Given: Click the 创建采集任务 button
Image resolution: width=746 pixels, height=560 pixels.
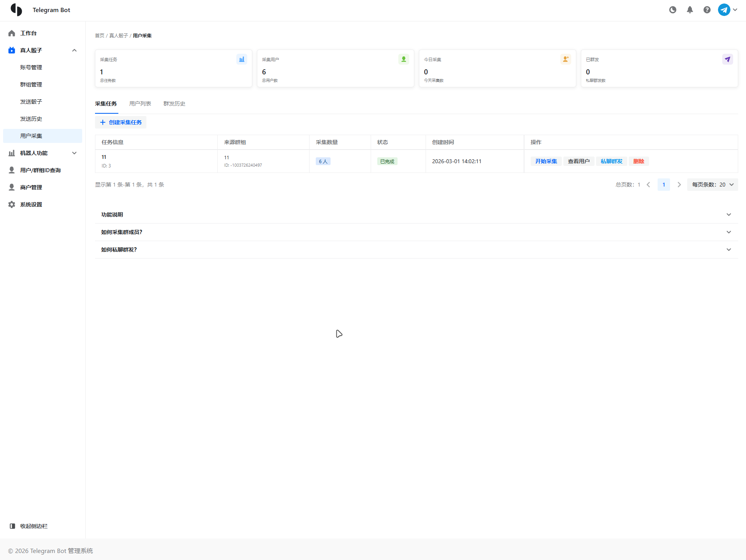Looking at the screenshot, I should click(x=121, y=122).
